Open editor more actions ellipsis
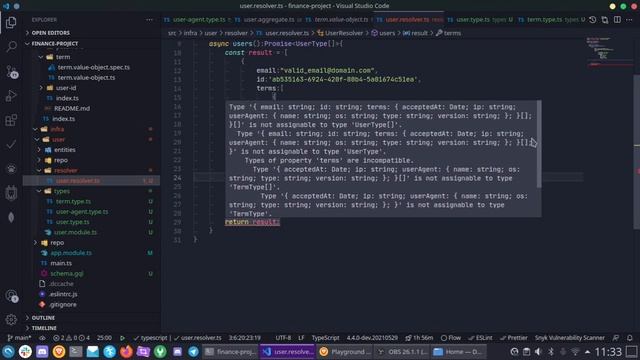The height and width of the screenshot is (360, 640). coord(629,20)
